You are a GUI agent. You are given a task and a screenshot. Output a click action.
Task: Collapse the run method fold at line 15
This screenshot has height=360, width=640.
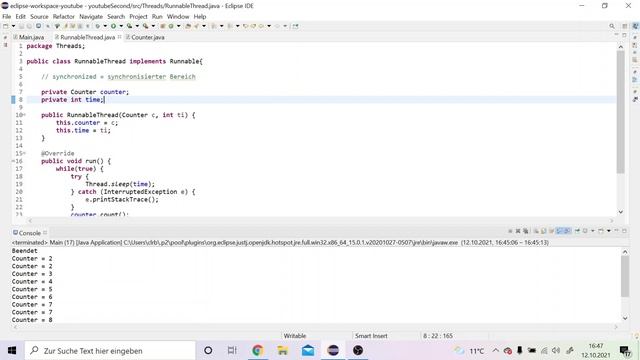[24, 153]
